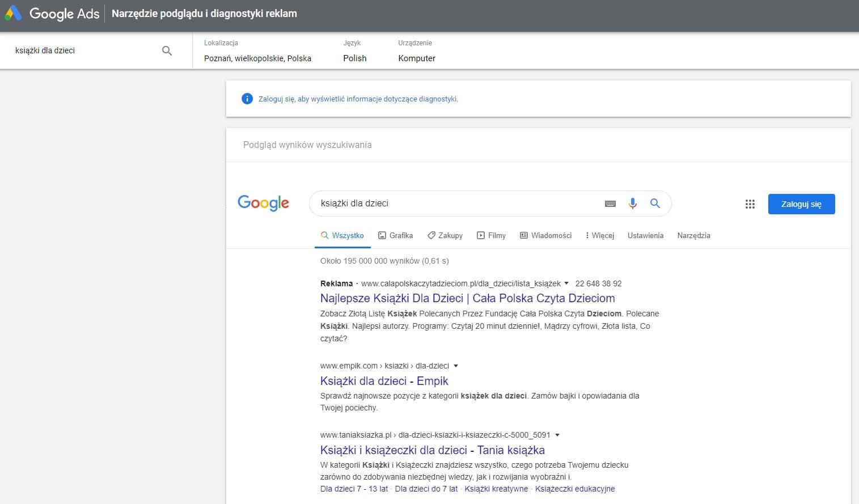Screen dimensions: 859x504
Task: Open the Urządzenie selector showing Komputer
Action: click(417, 51)
